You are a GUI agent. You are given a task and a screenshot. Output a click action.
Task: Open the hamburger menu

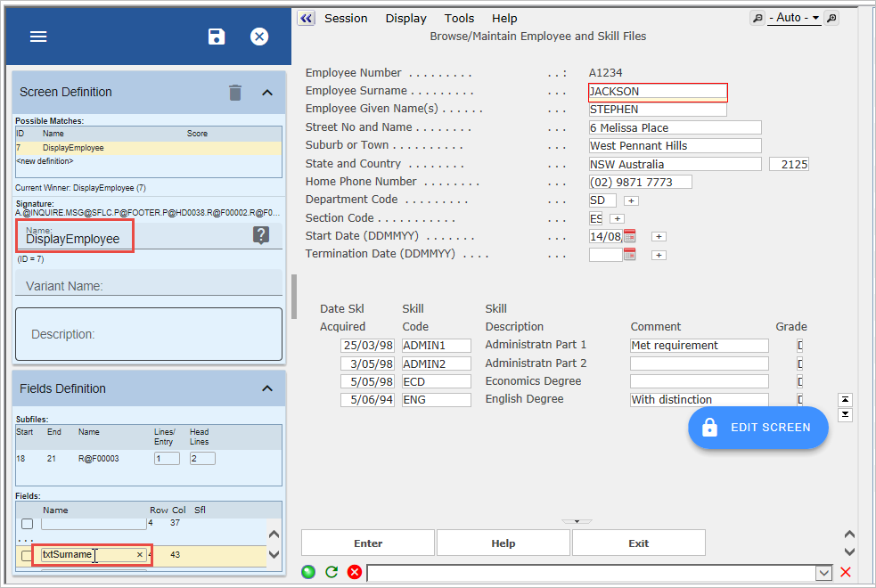[x=38, y=37]
